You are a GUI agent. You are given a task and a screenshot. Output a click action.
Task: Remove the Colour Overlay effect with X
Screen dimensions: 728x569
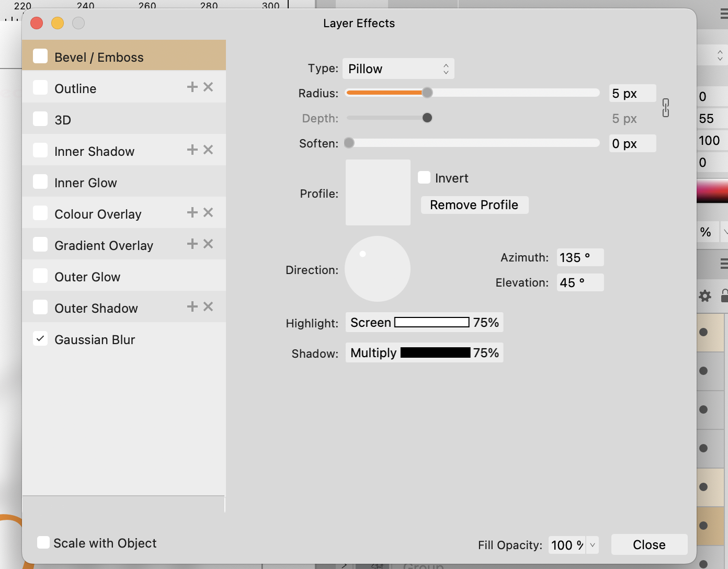click(x=208, y=213)
